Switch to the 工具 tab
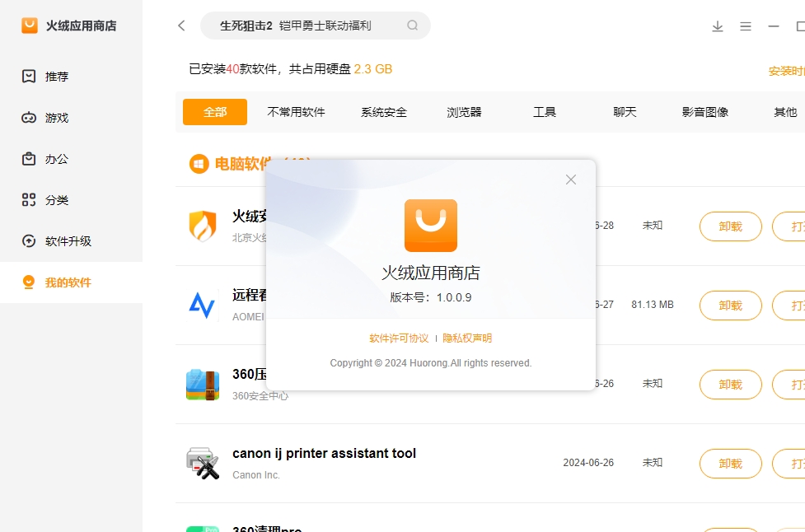 coord(544,112)
